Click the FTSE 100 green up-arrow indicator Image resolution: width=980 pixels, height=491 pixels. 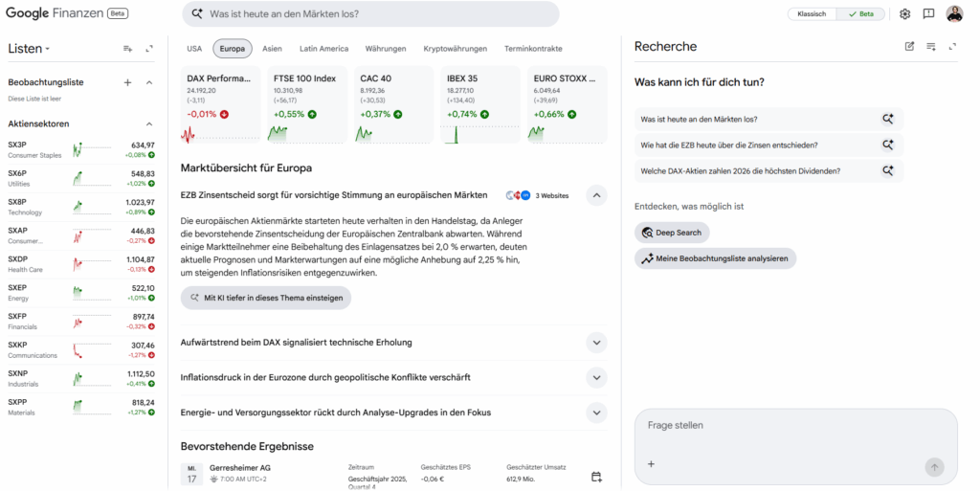312,114
